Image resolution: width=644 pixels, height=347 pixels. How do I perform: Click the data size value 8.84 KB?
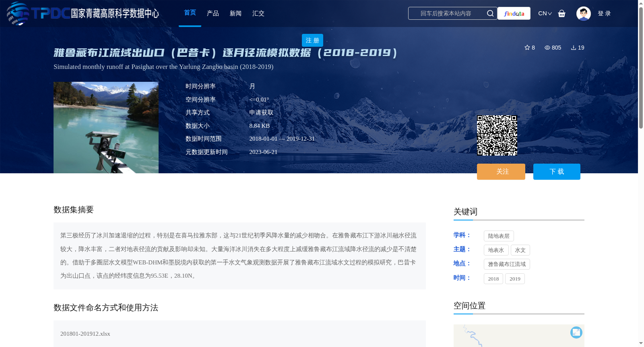point(260,126)
